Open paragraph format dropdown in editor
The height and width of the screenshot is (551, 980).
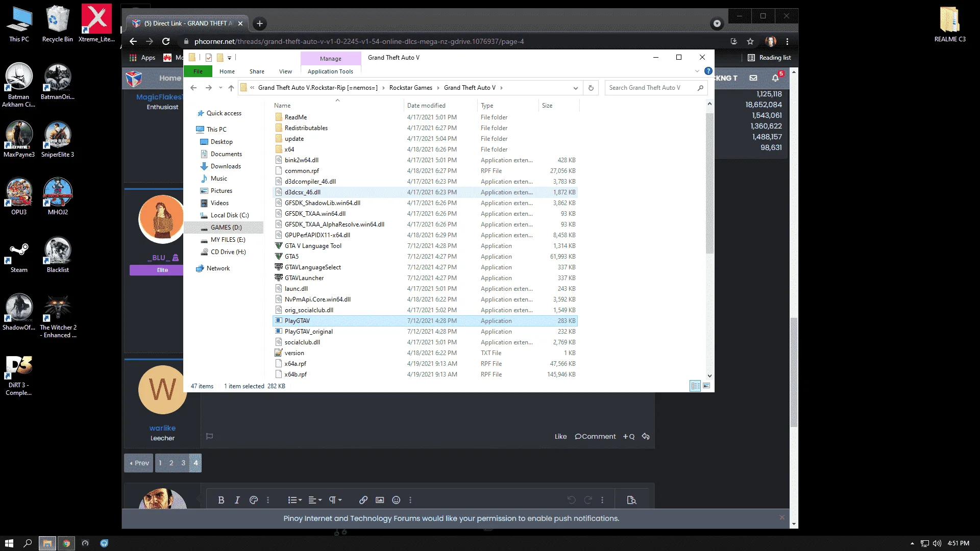pyautogui.click(x=335, y=500)
